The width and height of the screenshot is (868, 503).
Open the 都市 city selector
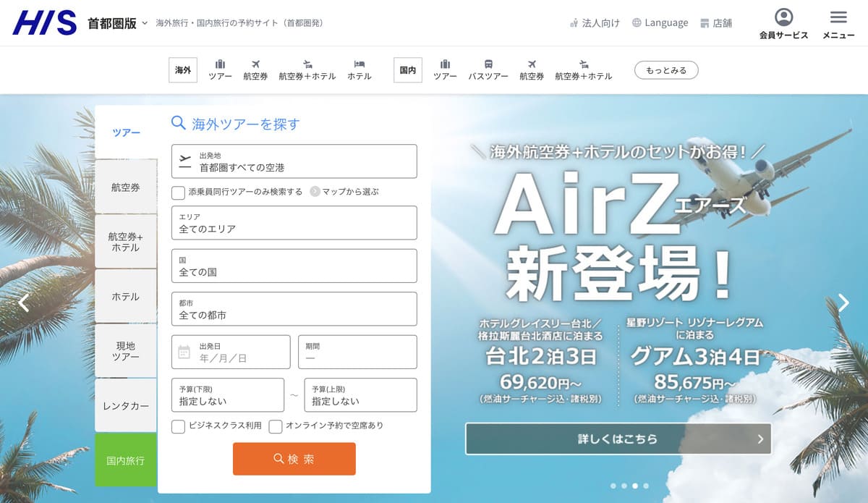click(294, 308)
